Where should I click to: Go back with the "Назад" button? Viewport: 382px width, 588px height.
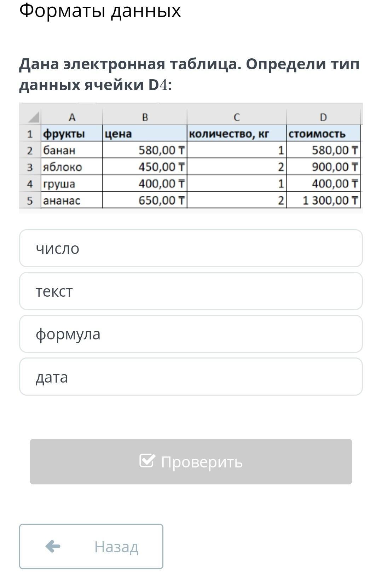91,546
